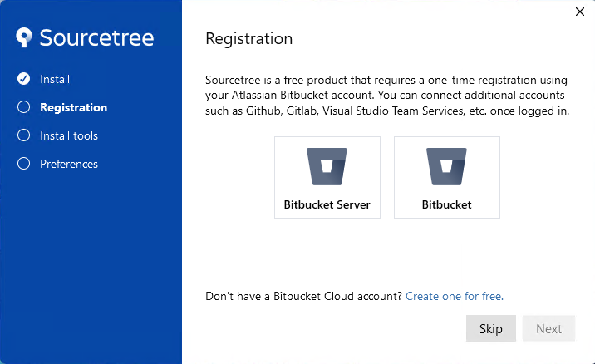The image size is (595, 364).
Task: Skip the registration step
Action: pyautogui.click(x=490, y=328)
